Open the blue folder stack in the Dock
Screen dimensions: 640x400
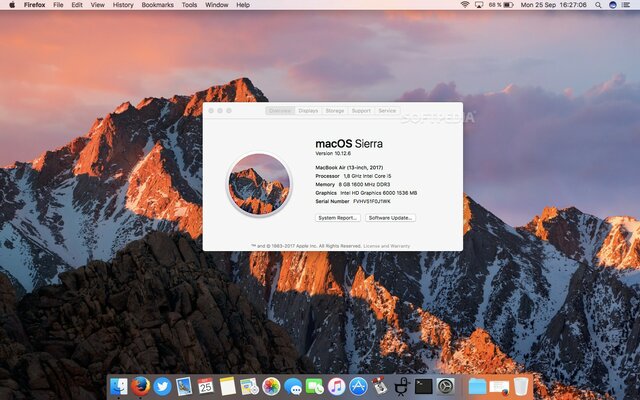tap(477, 386)
